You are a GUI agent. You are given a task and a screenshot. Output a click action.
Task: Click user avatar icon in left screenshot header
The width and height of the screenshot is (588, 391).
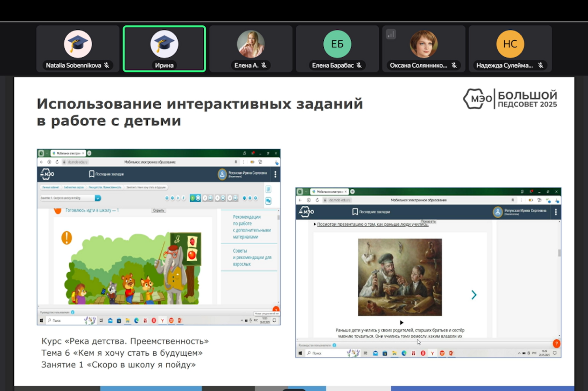222,174
